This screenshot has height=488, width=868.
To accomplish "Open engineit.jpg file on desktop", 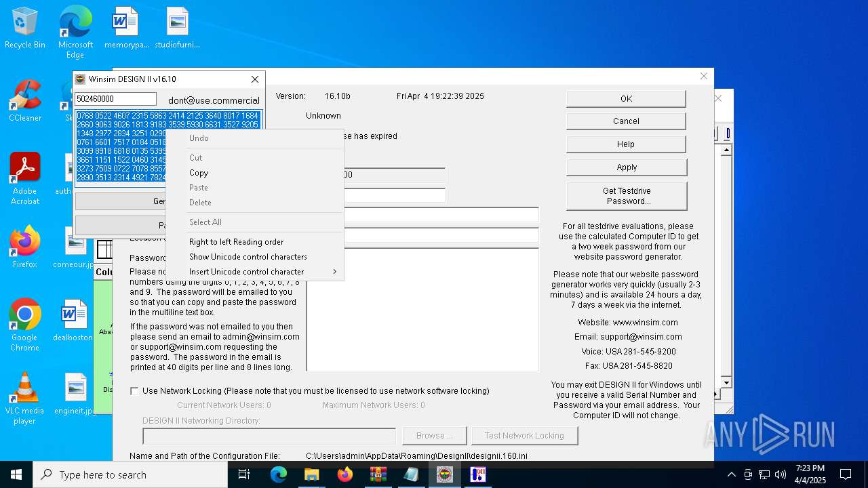I will (75, 393).
